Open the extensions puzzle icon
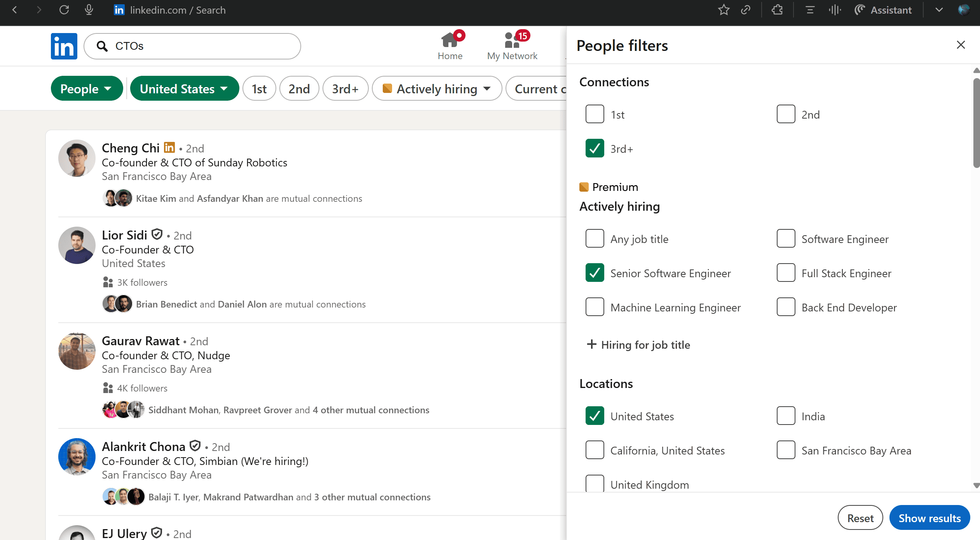This screenshot has width=980, height=540. 777,10
